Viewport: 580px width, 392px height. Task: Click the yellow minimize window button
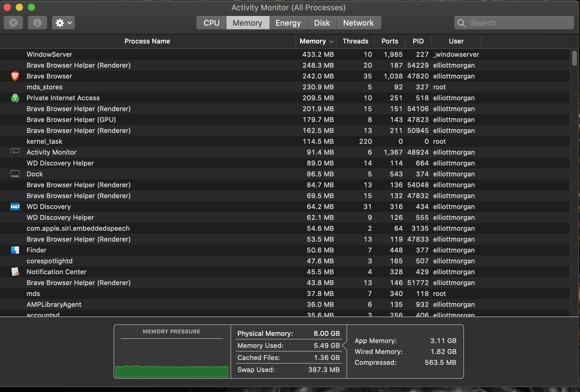click(x=19, y=7)
